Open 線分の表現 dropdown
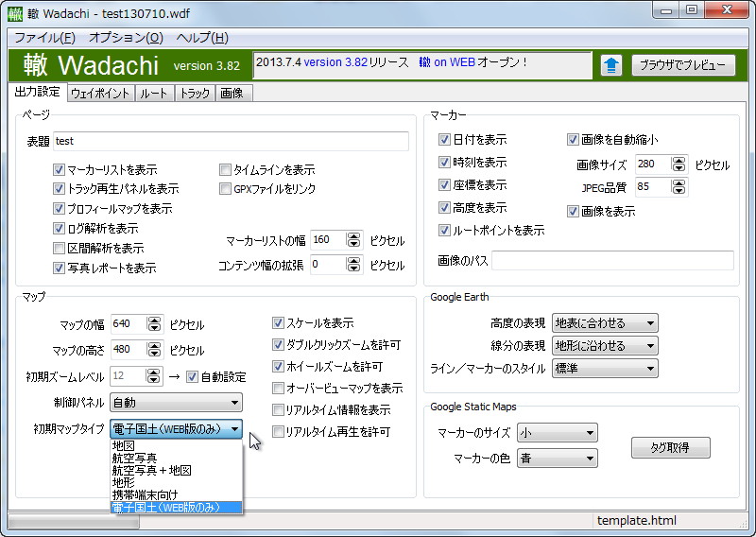This screenshot has height=537, width=756. [605, 345]
